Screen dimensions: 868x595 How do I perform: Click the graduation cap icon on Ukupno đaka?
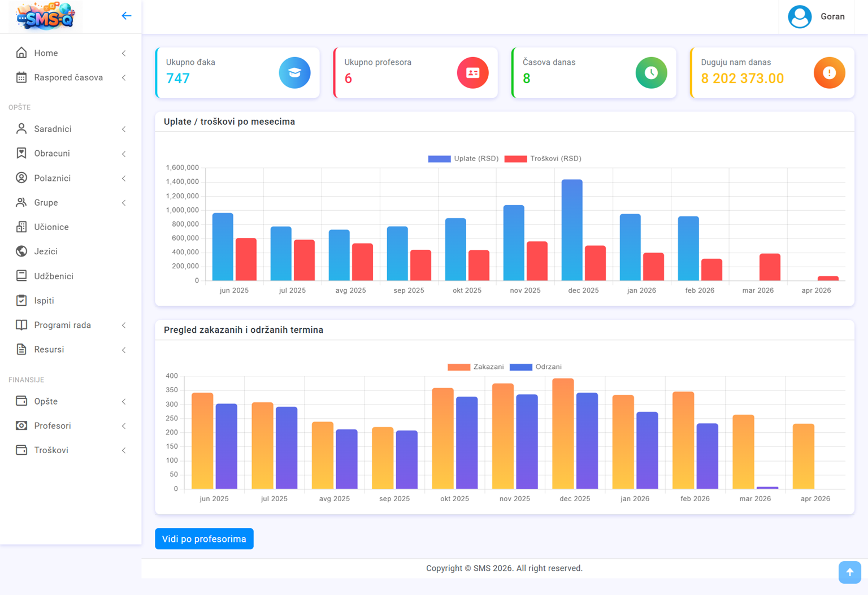click(294, 72)
